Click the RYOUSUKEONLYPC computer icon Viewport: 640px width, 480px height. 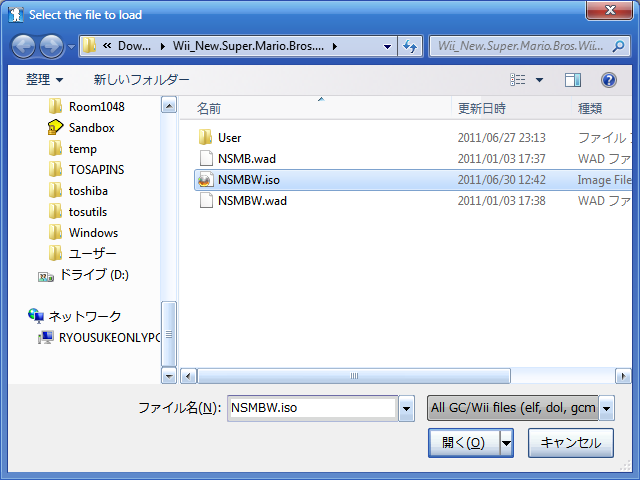click(x=46, y=337)
